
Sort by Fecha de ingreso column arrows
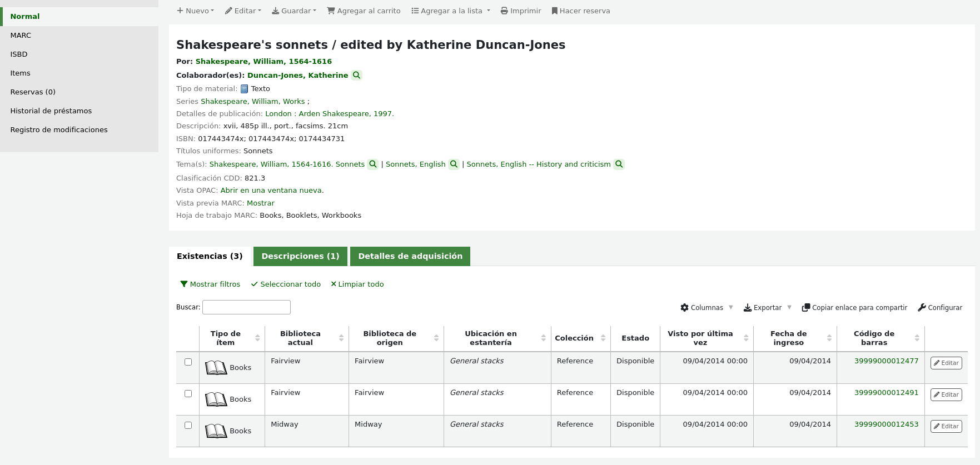point(829,338)
